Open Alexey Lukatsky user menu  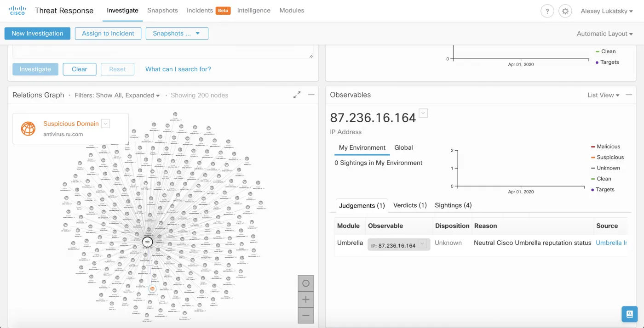(x=607, y=11)
